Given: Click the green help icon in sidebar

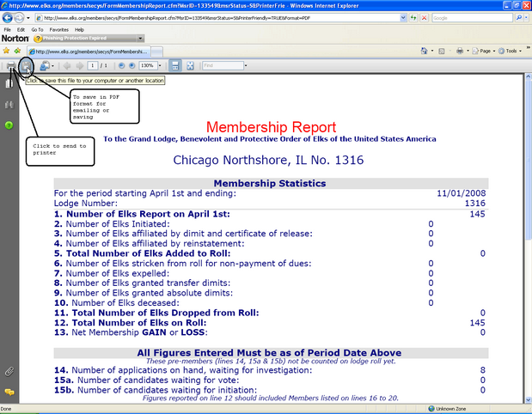Looking at the screenshot, I should click(9, 125).
